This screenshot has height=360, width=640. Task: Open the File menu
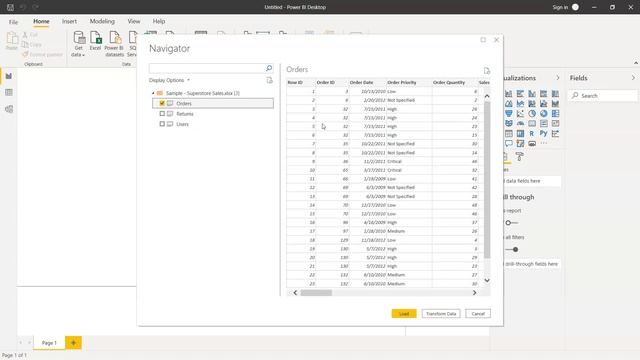[13, 22]
